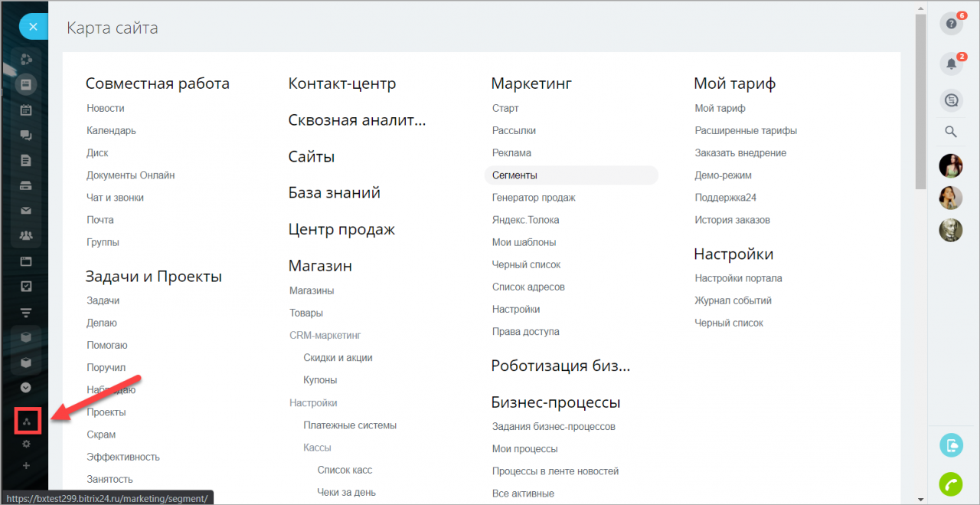Open chat with old portrait avatar

[951, 231]
